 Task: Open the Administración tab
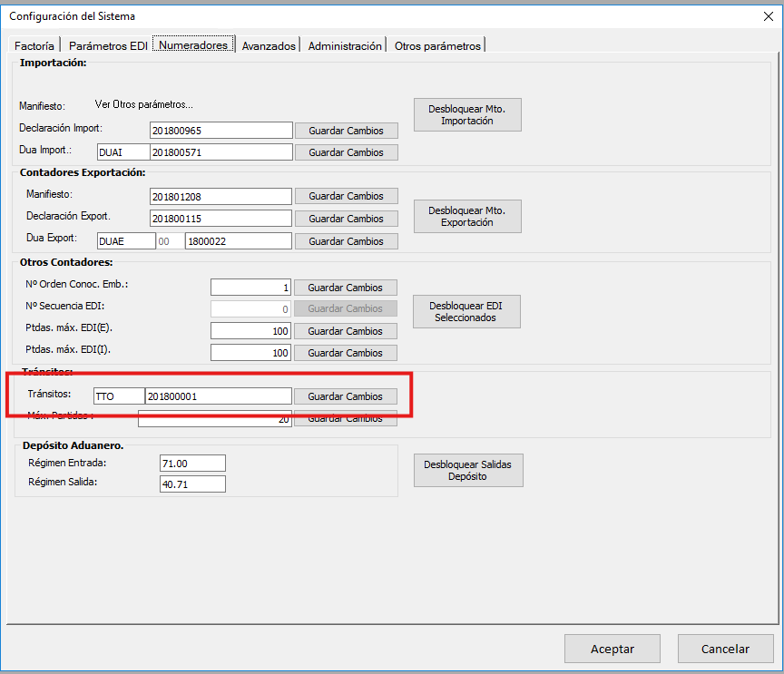(345, 45)
